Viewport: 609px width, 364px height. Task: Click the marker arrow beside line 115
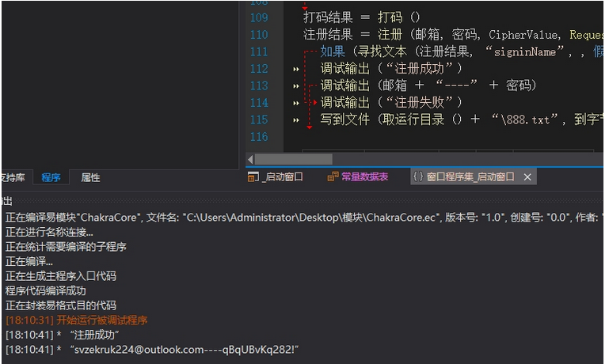tap(296, 120)
